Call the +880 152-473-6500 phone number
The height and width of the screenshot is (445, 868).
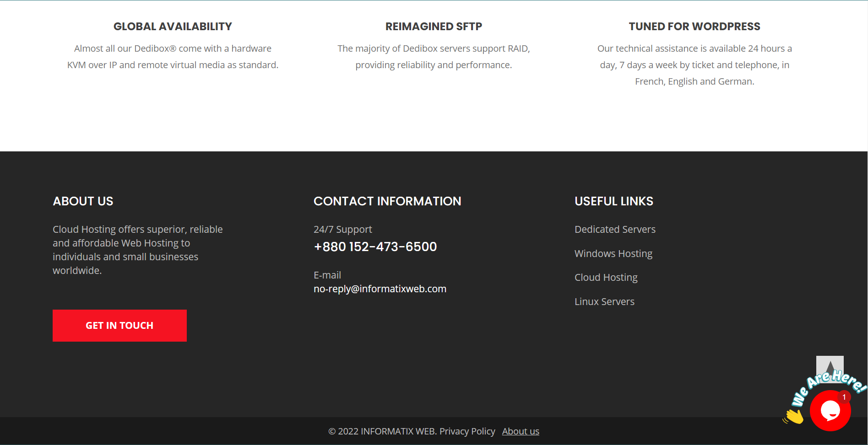coord(375,247)
